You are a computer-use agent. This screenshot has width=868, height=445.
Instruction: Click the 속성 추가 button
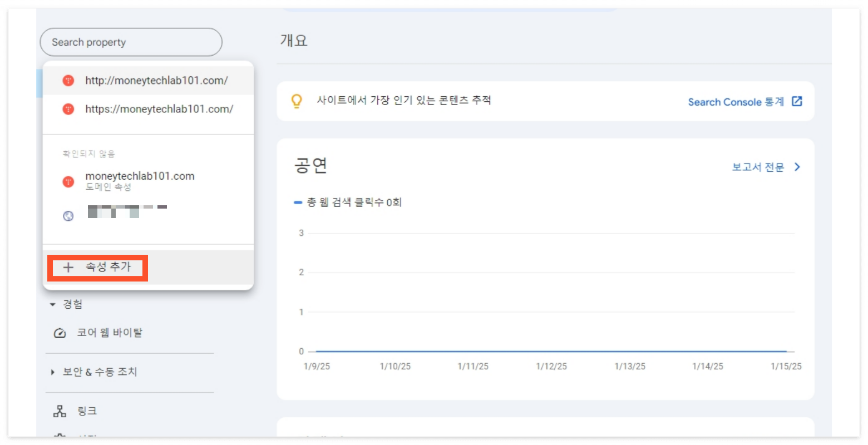[148, 268]
